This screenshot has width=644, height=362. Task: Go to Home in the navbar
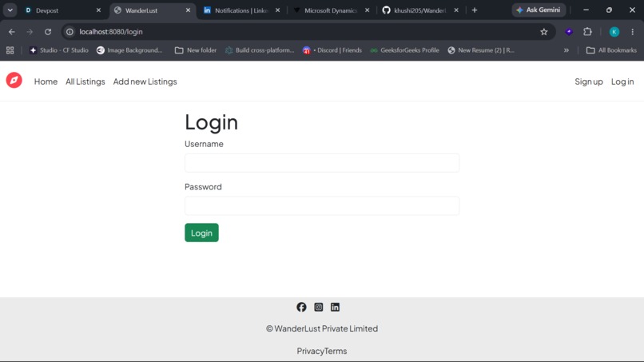point(46,82)
